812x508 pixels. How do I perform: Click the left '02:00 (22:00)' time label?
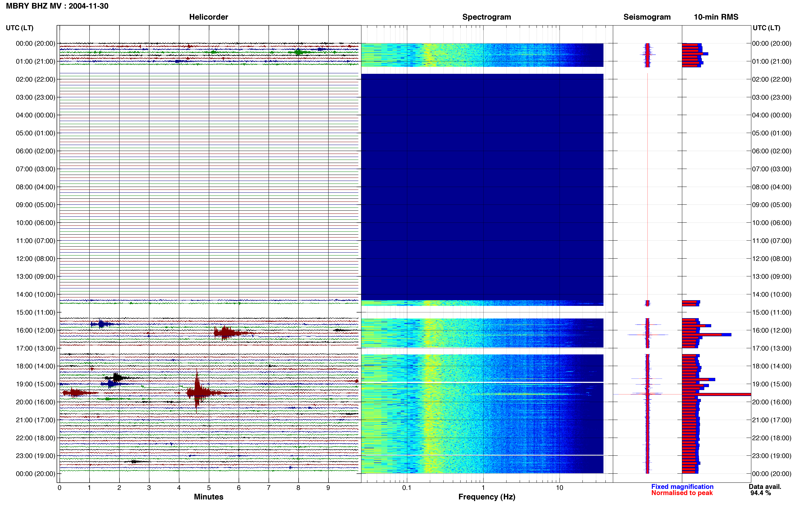(35, 79)
